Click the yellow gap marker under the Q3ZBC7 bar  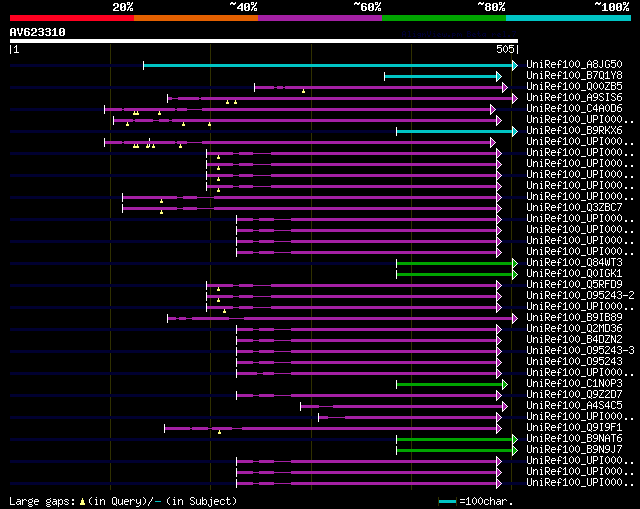pos(162,212)
